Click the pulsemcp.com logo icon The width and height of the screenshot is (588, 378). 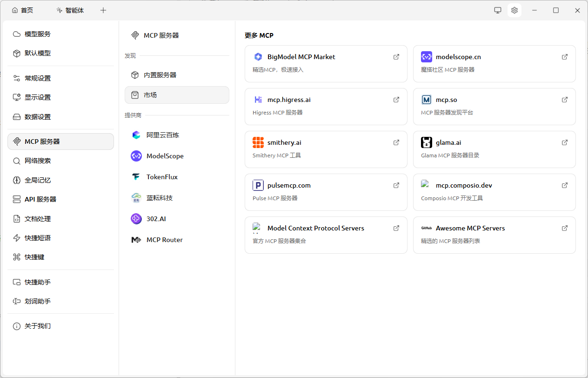258,185
